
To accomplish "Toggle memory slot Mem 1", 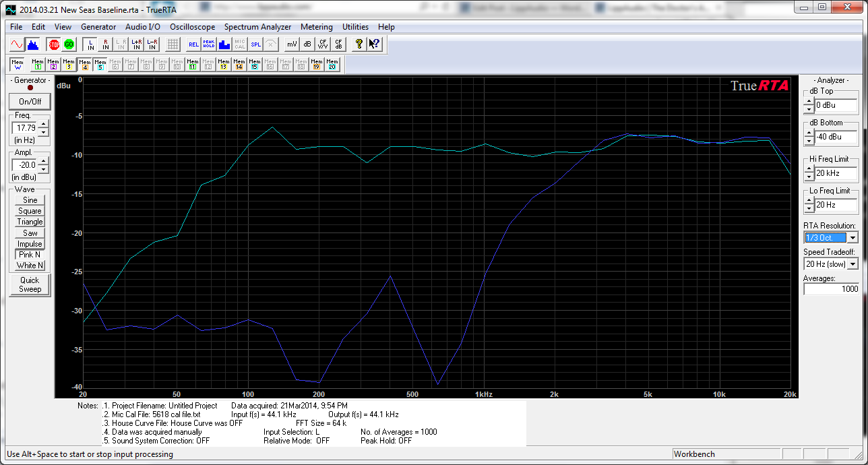I will coord(38,65).
